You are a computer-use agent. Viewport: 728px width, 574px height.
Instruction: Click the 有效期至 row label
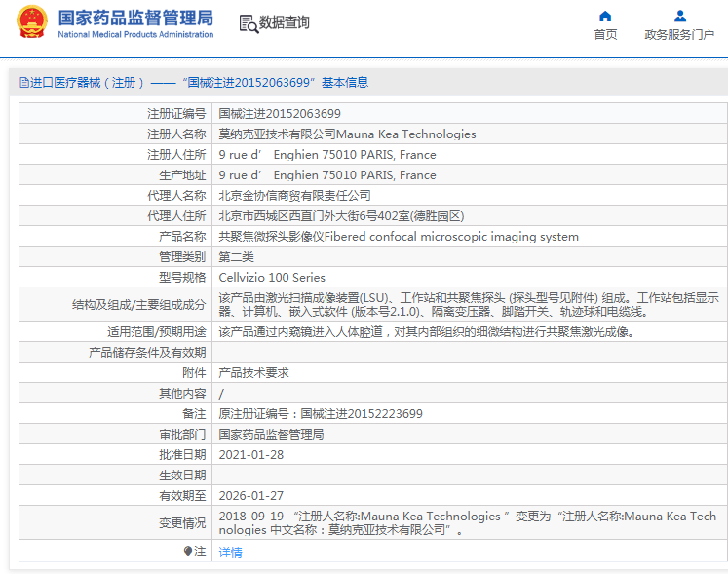pyautogui.click(x=182, y=495)
